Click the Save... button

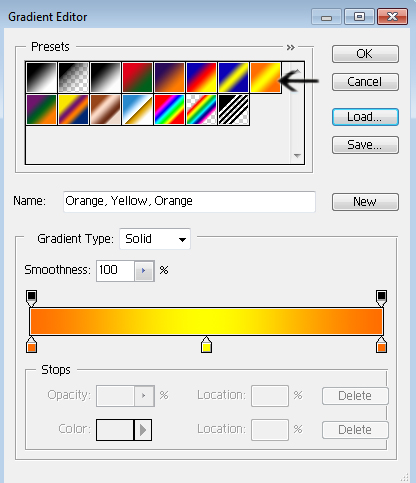(365, 145)
